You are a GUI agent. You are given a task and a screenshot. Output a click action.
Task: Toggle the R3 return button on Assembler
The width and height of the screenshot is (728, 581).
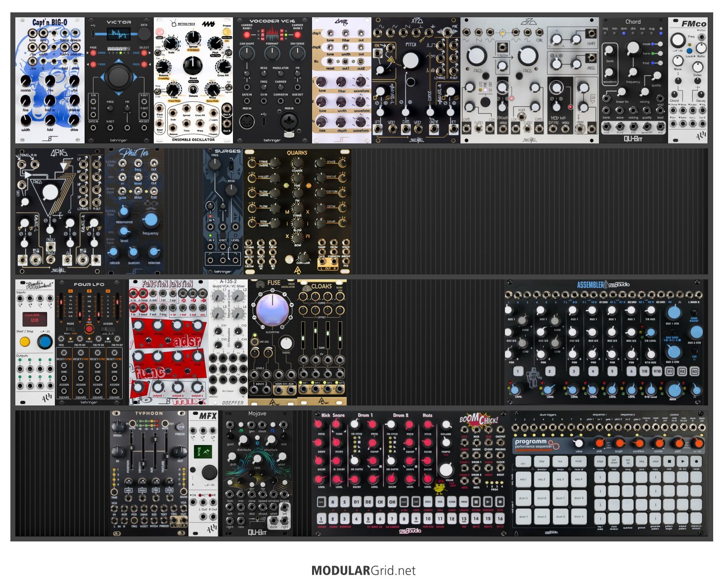(x=694, y=371)
